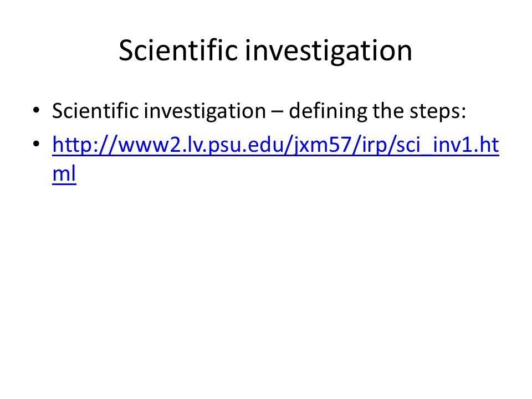Click the word 'Scientific' in the first bullet
Screen dimensions: 532x399
click(96, 111)
